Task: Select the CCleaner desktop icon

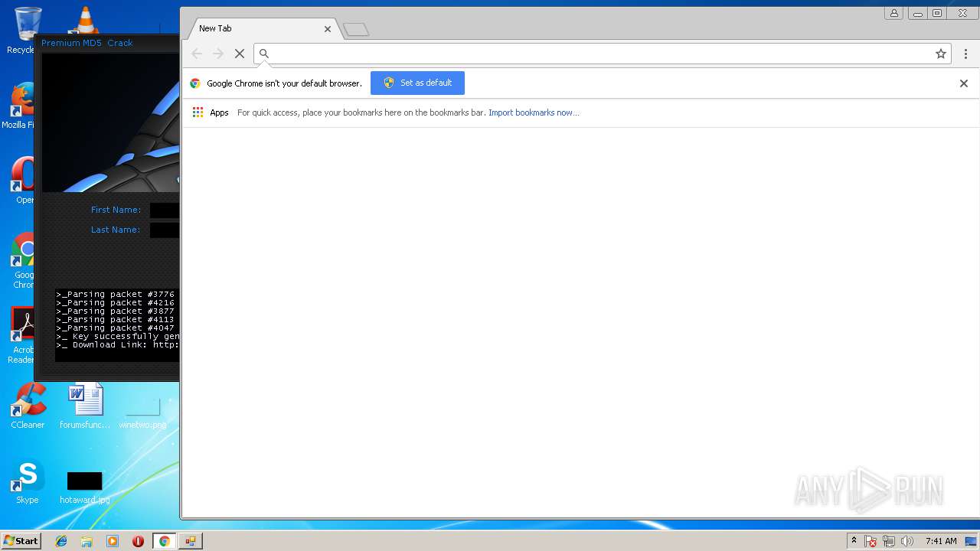Action: [x=28, y=406]
